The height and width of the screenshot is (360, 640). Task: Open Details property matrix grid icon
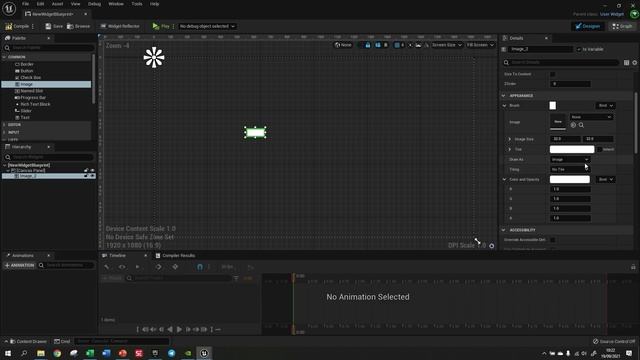627,62
